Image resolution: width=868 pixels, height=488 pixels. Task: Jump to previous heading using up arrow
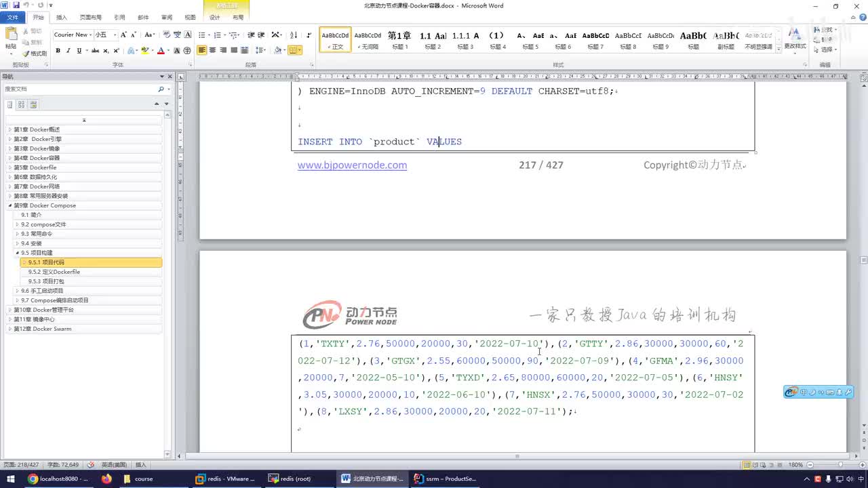(157, 104)
